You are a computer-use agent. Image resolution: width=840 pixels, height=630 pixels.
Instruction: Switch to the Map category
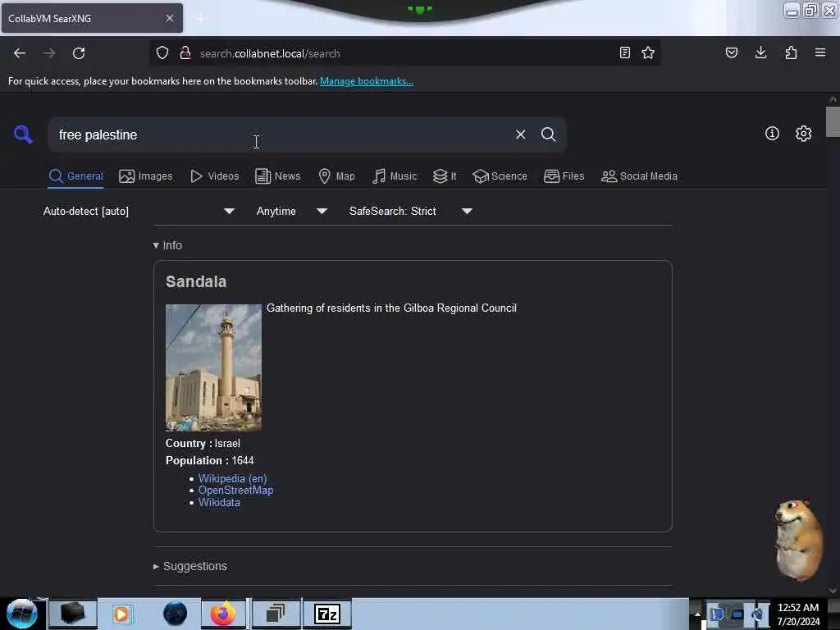pyautogui.click(x=336, y=176)
